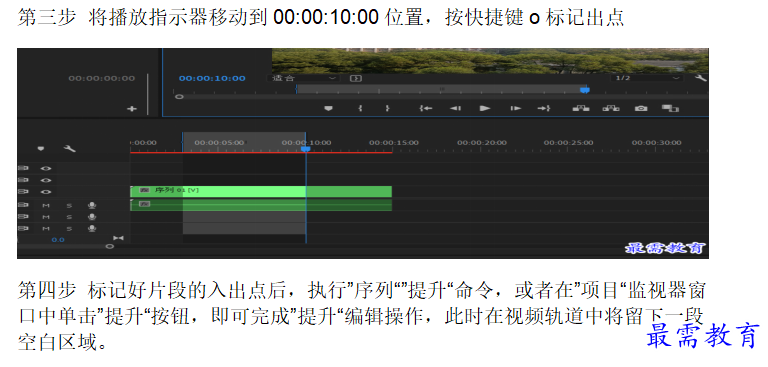Add a marker in the Program monitor
The image size is (768, 367).
[329, 108]
